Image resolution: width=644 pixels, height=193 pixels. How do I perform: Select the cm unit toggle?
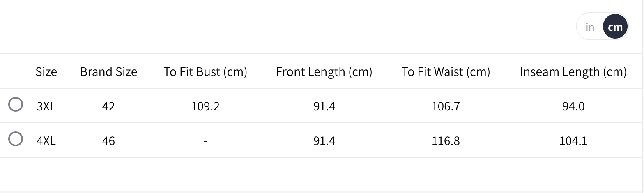click(615, 27)
